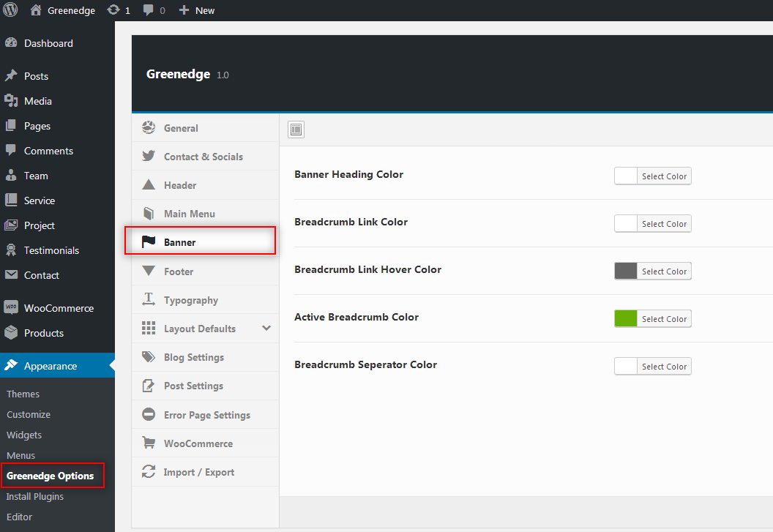Click the Greenedge home icon

35,10
